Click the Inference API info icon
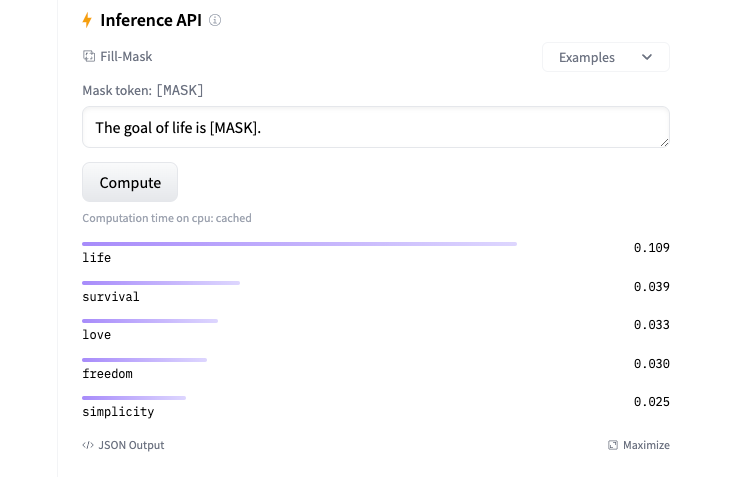Viewport: 755px width, 477px height. [x=215, y=20]
